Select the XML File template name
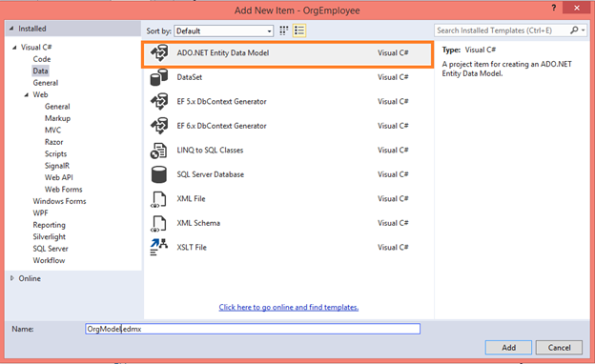595x364 pixels. click(x=191, y=199)
